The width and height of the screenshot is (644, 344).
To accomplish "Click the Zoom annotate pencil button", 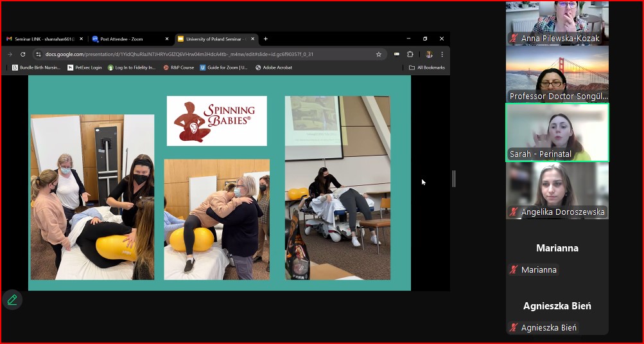I will pyautogui.click(x=12, y=300).
